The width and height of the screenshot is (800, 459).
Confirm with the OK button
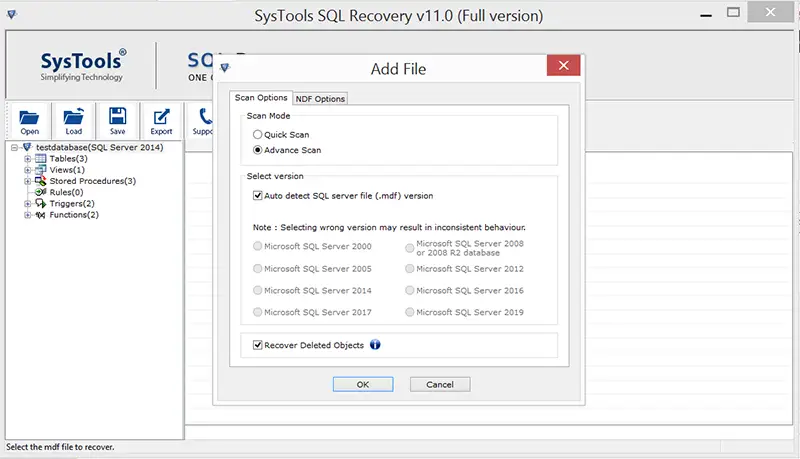click(363, 385)
